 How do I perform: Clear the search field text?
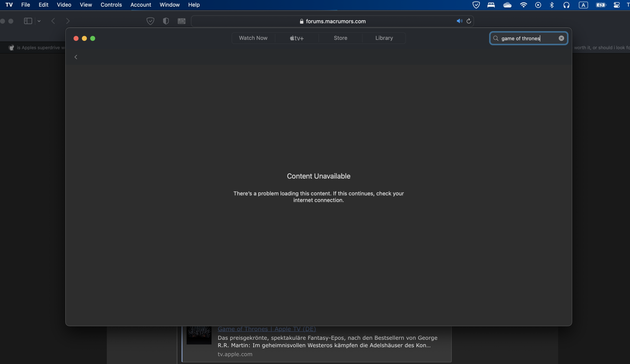(x=561, y=38)
